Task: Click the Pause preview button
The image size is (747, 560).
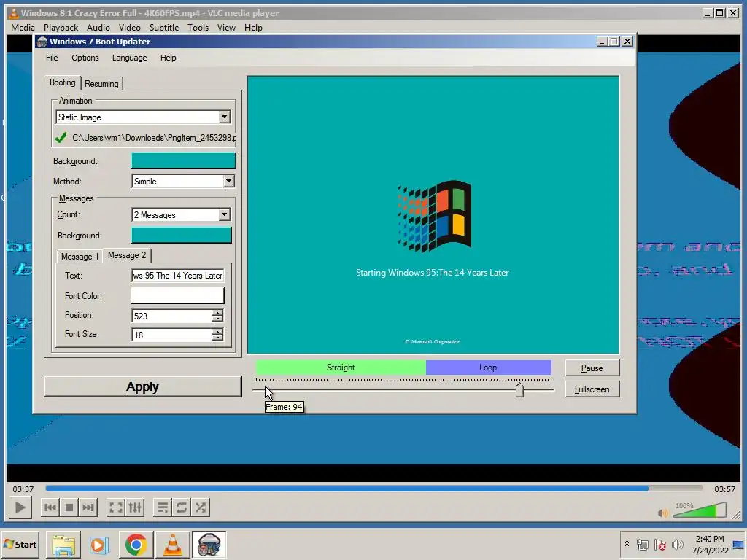Action: click(x=592, y=368)
